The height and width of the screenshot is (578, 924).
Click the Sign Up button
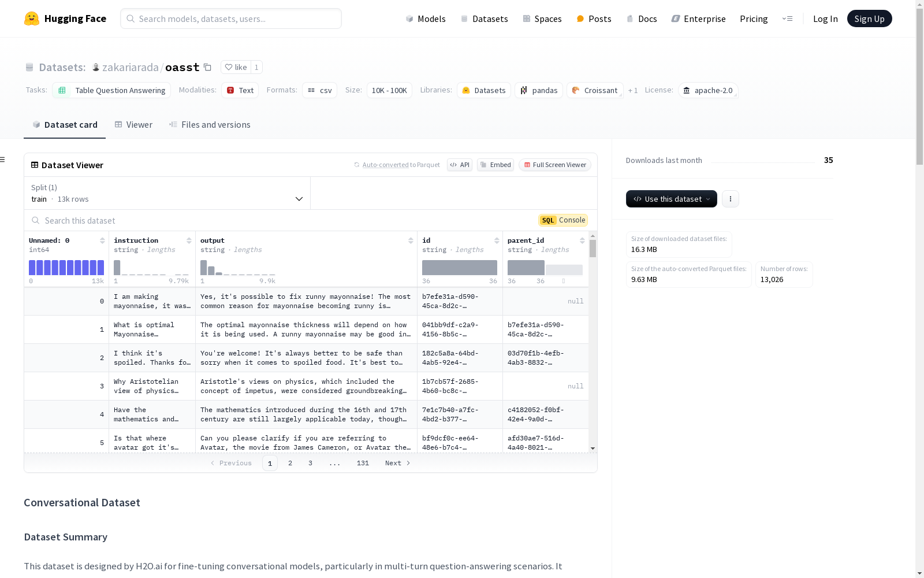click(x=869, y=18)
